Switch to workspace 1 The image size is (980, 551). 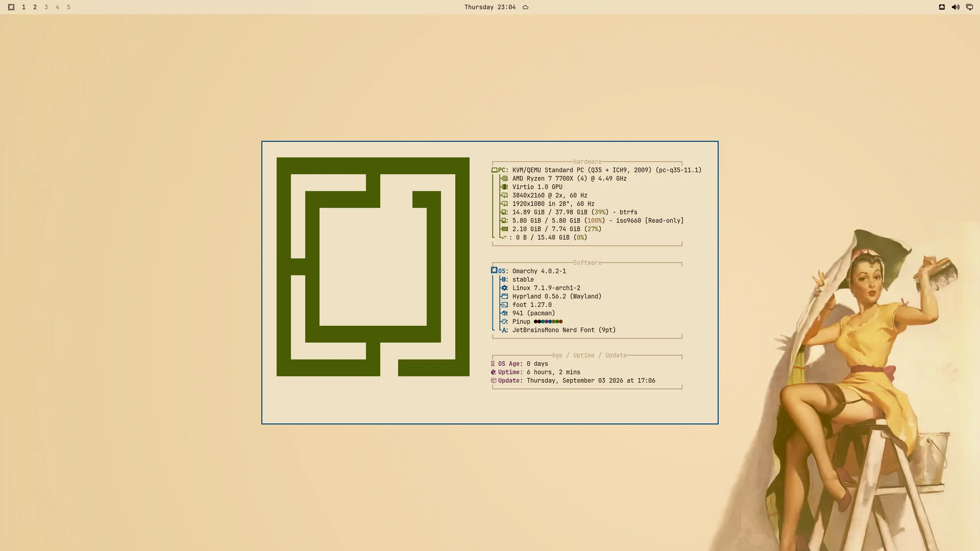(x=23, y=7)
